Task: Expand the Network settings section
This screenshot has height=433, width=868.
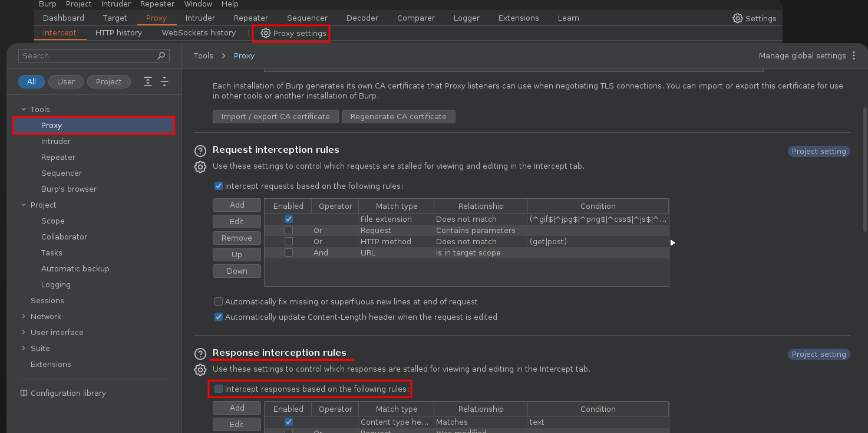Action: tap(24, 317)
